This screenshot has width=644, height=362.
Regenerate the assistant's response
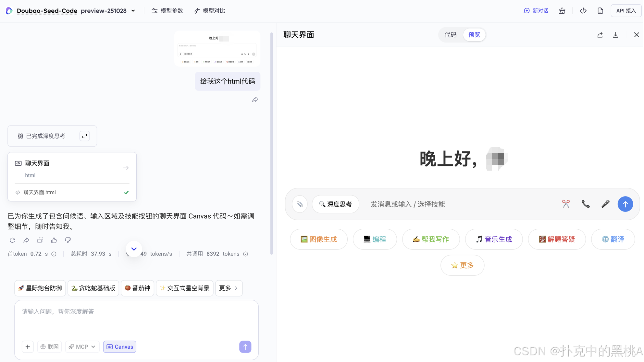click(x=12, y=240)
